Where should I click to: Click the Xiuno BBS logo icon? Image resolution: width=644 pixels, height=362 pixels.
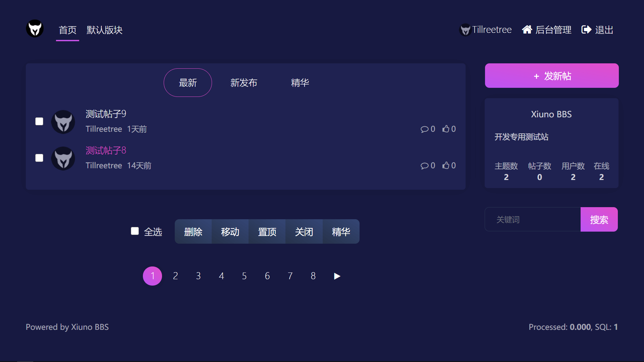pyautogui.click(x=35, y=29)
